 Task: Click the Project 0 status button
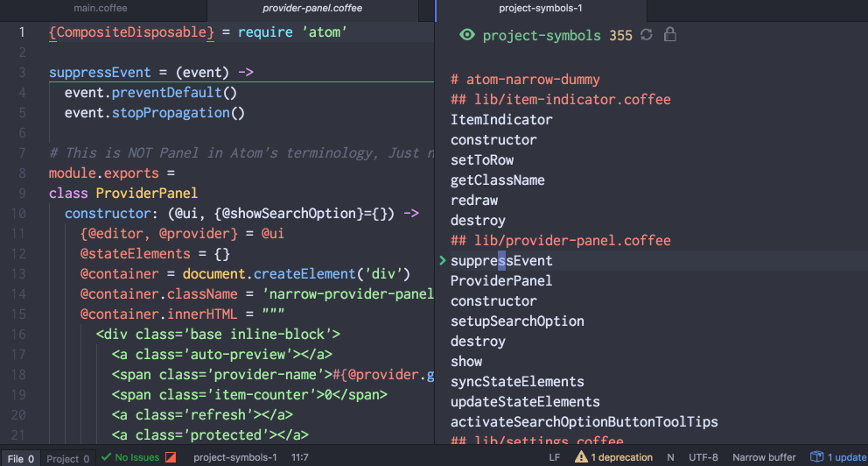point(67,458)
